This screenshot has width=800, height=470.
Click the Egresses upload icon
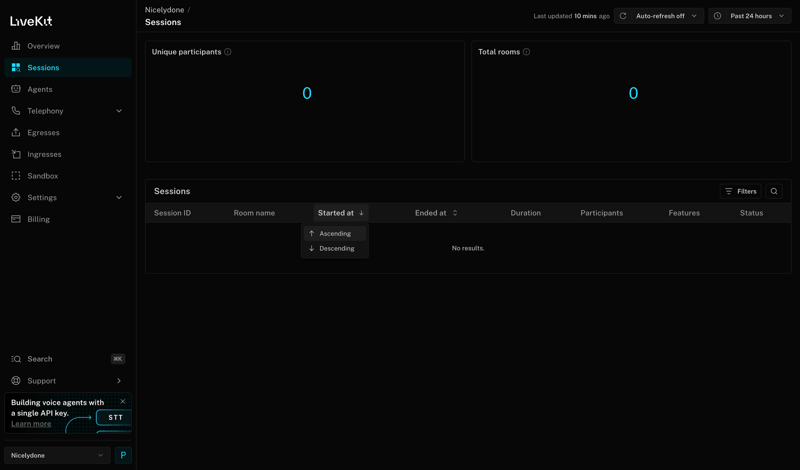(16, 132)
